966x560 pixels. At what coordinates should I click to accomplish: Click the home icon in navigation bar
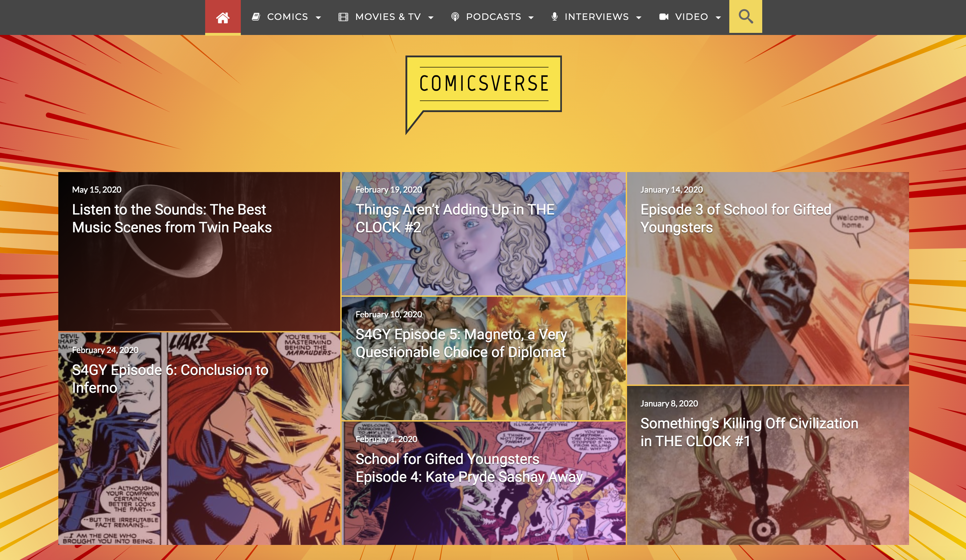coord(223,17)
